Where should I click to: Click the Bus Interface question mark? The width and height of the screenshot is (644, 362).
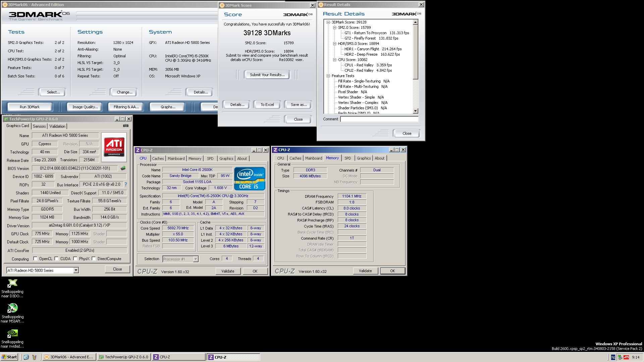pos(126,184)
